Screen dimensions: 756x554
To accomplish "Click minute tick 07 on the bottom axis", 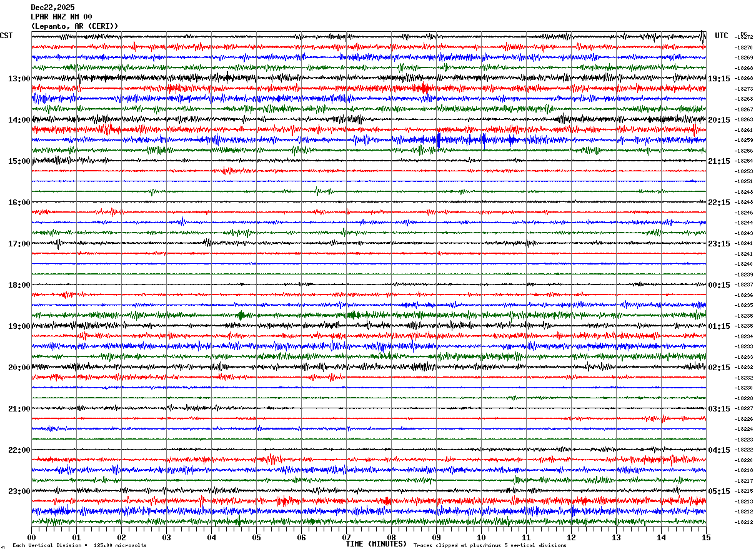I will point(346,537).
